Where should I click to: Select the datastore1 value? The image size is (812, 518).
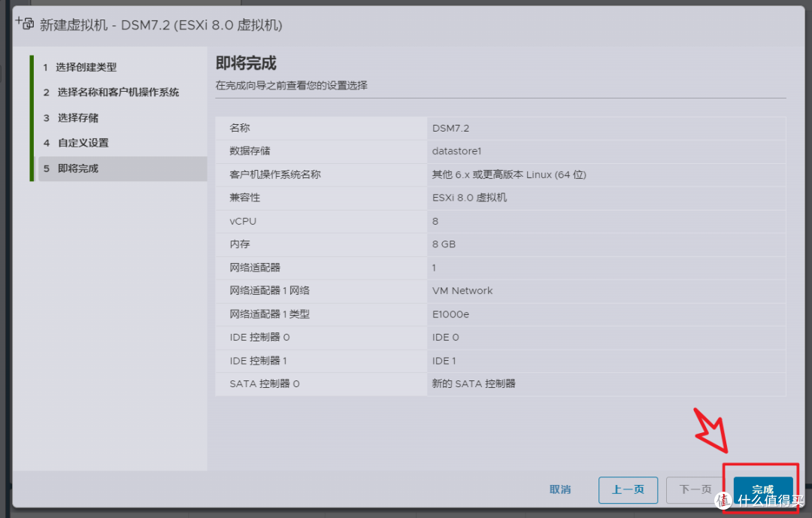(x=457, y=150)
